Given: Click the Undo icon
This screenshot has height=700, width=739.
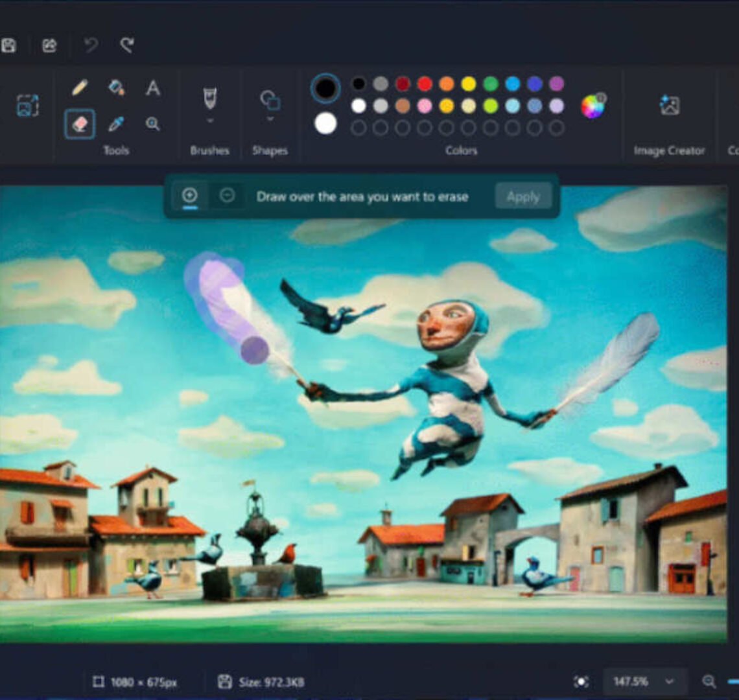Looking at the screenshot, I should point(91,45).
